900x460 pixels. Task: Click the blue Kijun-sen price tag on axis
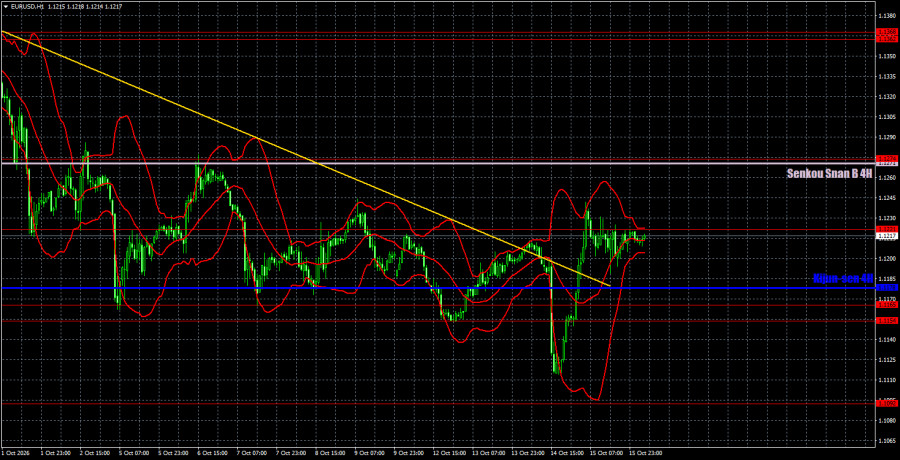(x=885, y=288)
